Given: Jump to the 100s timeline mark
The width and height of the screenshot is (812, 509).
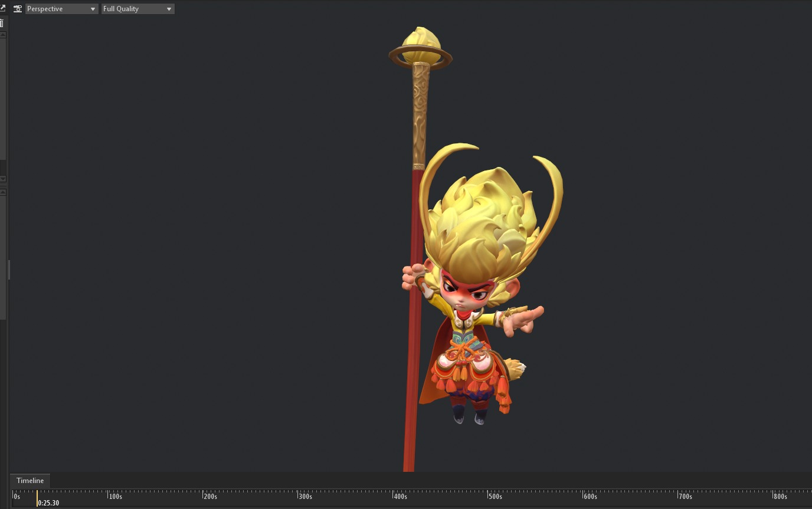Looking at the screenshot, I should [x=115, y=497].
